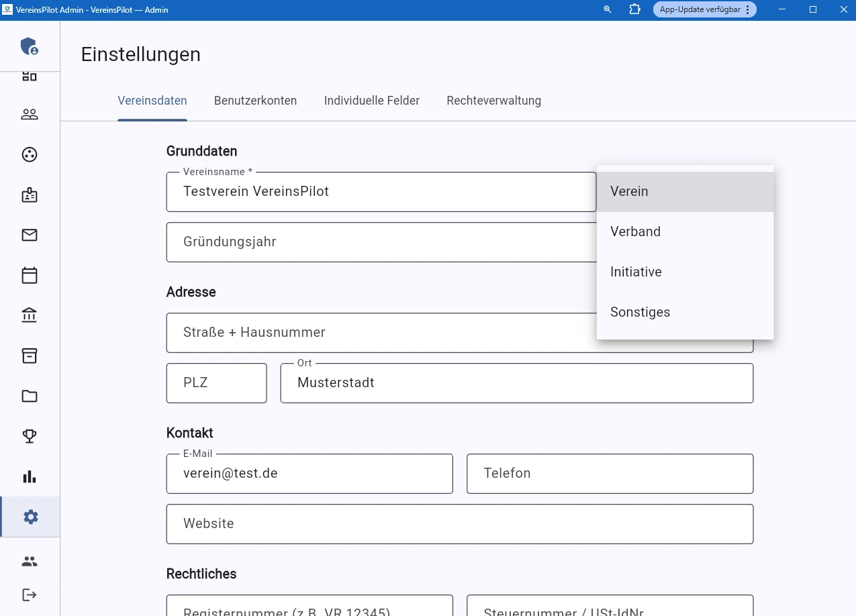Click the bank building icon in sidebar

[x=30, y=315]
